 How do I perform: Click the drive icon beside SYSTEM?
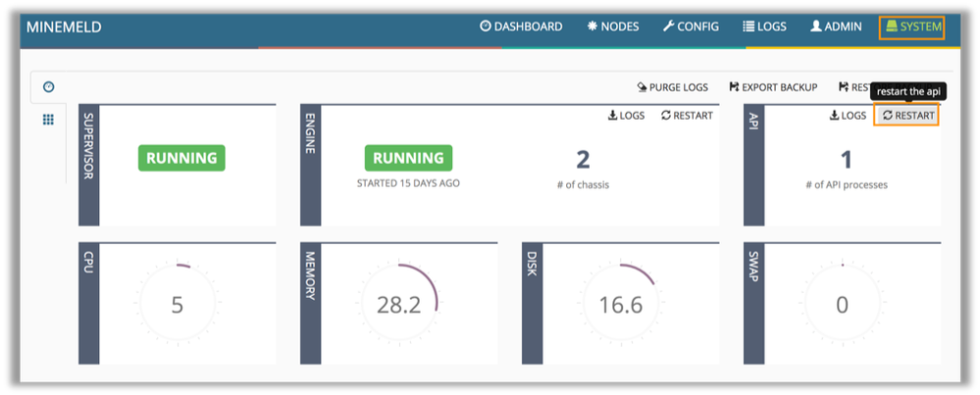click(x=892, y=26)
